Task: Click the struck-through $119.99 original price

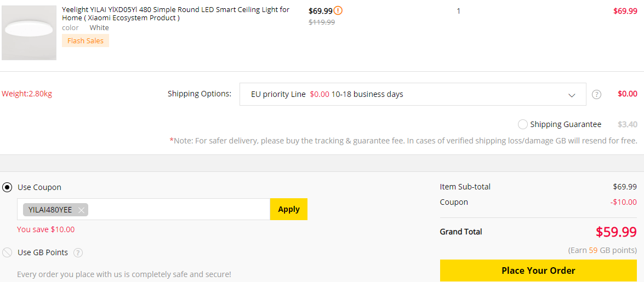Action: coord(322,22)
